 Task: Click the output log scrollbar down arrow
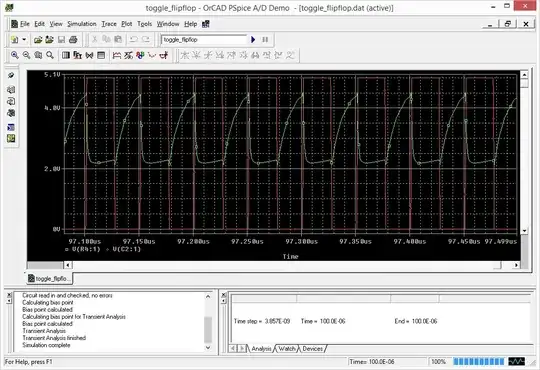click(x=208, y=347)
